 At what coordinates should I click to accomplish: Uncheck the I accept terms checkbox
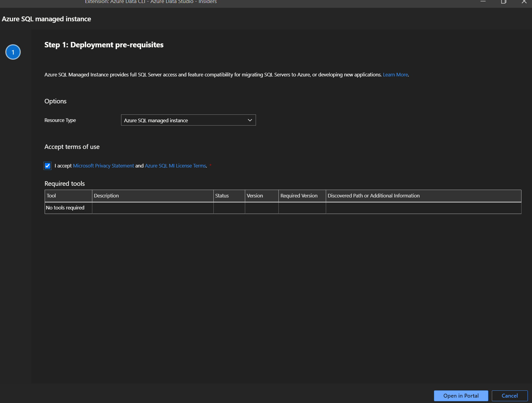(x=48, y=166)
